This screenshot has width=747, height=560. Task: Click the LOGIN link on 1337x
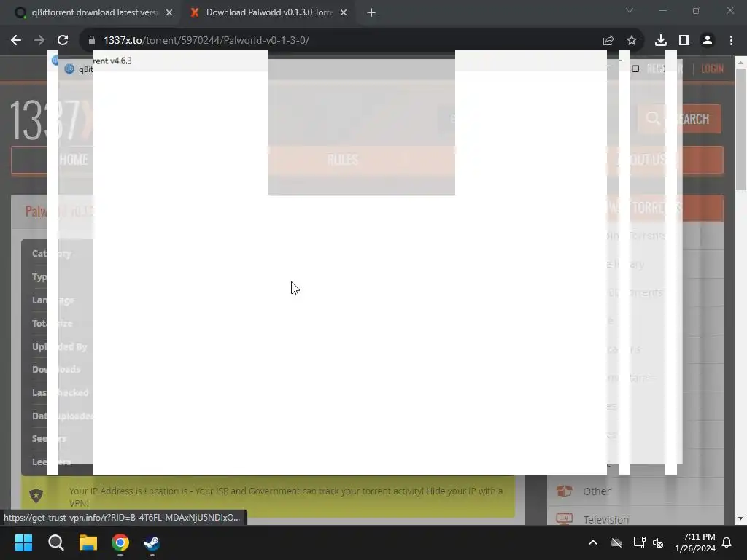pos(712,69)
